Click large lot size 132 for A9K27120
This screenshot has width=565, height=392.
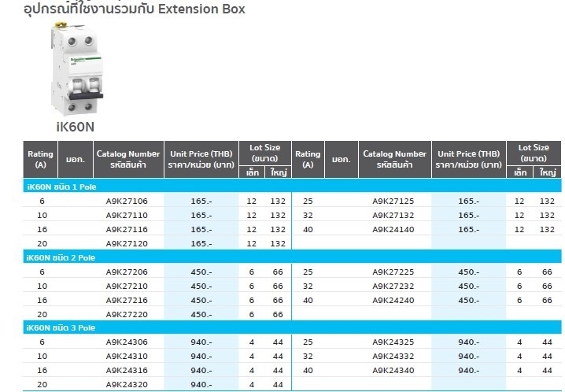(x=278, y=243)
